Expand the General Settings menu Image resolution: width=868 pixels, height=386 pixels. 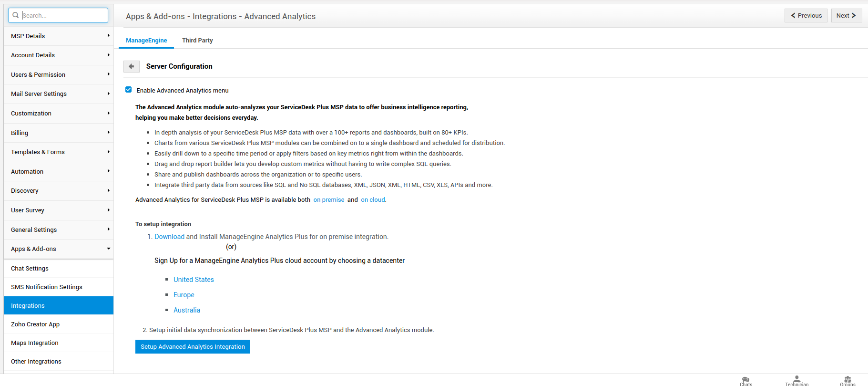tap(59, 230)
